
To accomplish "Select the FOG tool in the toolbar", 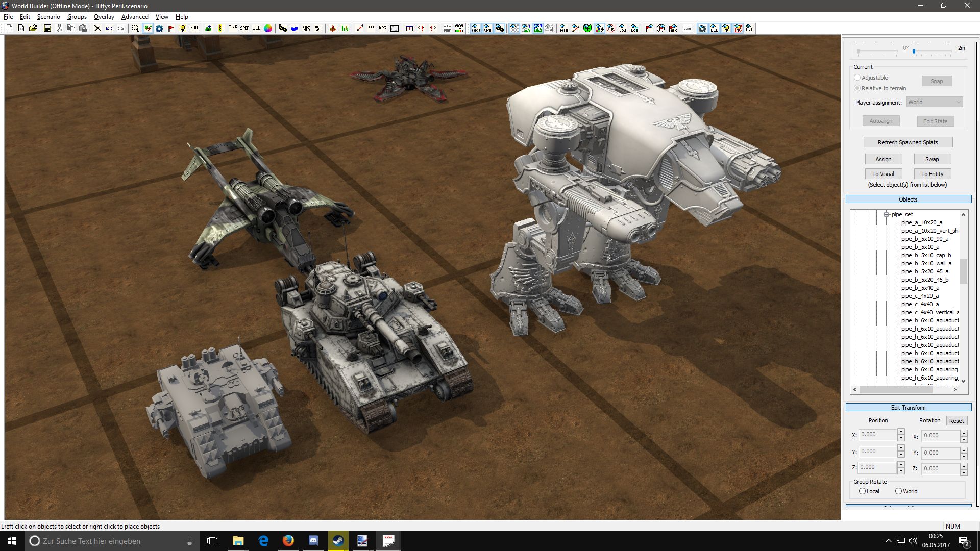I will click(x=194, y=28).
